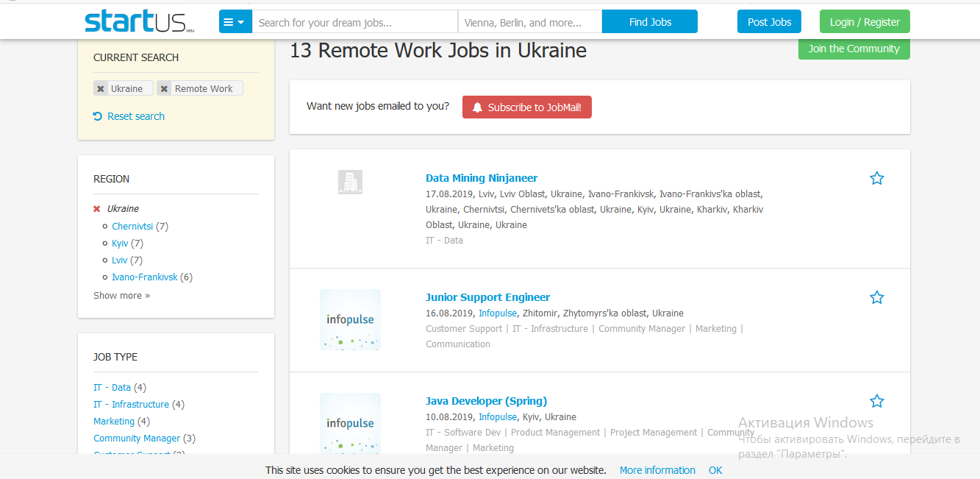
Task: Click the building placeholder icon on Data Mining job
Action: 350,182
